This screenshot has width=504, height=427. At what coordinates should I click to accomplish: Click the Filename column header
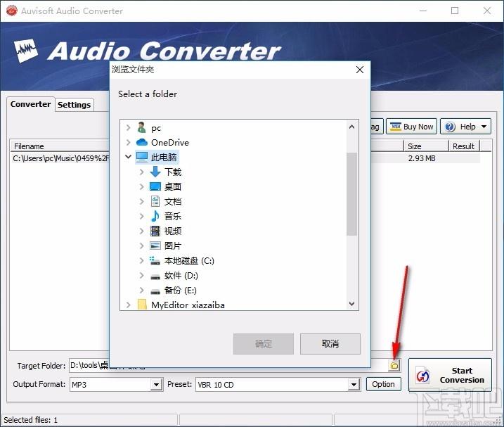point(60,146)
